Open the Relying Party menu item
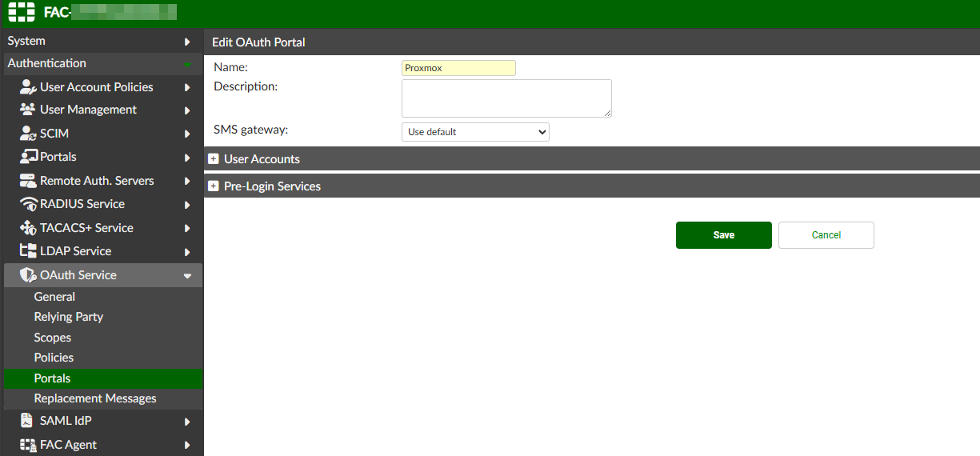This screenshot has height=456, width=980. pos(69,317)
